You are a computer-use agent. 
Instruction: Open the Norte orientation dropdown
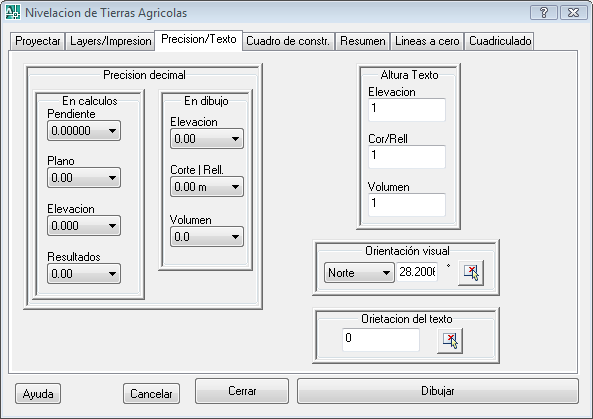pos(359,273)
